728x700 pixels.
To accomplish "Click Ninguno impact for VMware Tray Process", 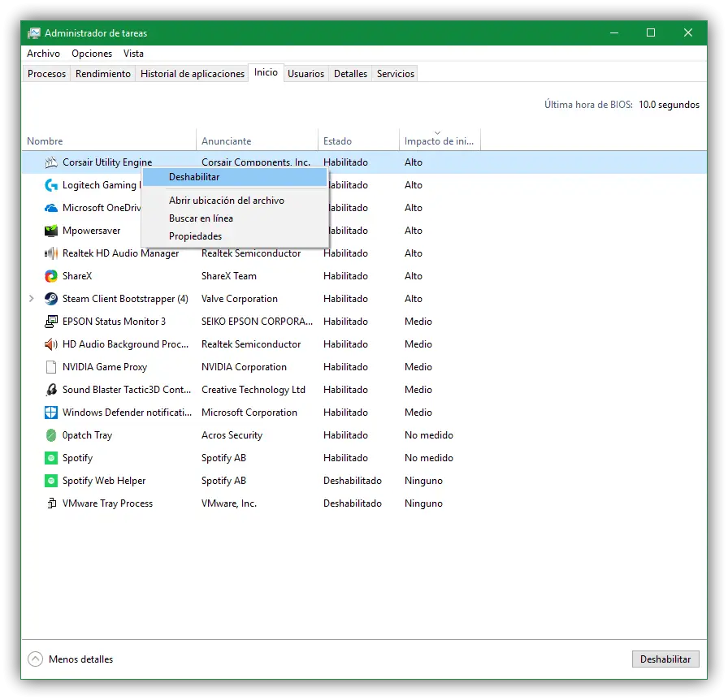I will pos(423,503).
